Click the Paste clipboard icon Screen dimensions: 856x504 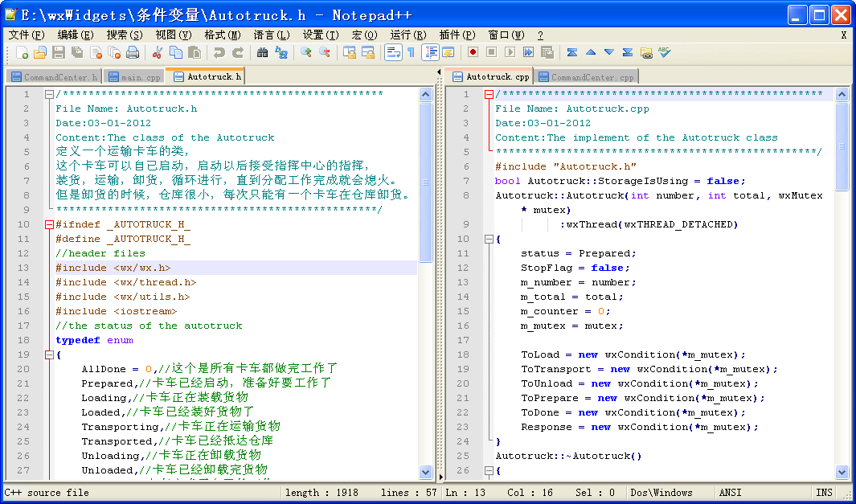194,52
